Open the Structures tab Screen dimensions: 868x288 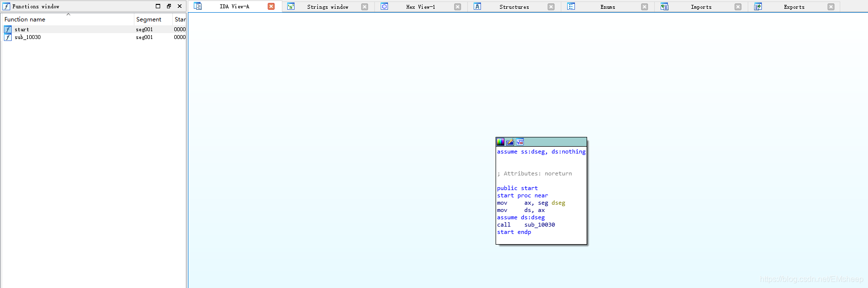click(x=514, y=7)
